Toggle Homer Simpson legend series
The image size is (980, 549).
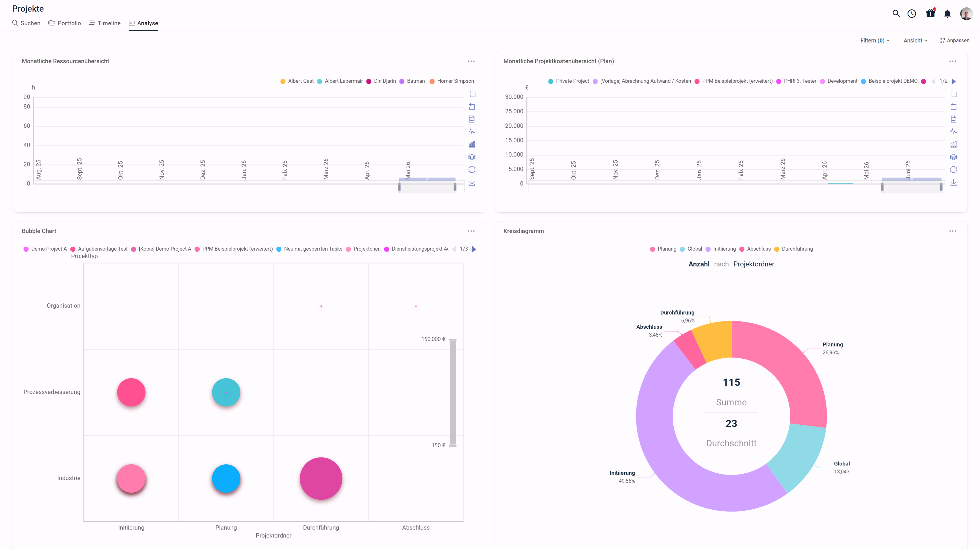pyautogui.click(x=452, y=81)
